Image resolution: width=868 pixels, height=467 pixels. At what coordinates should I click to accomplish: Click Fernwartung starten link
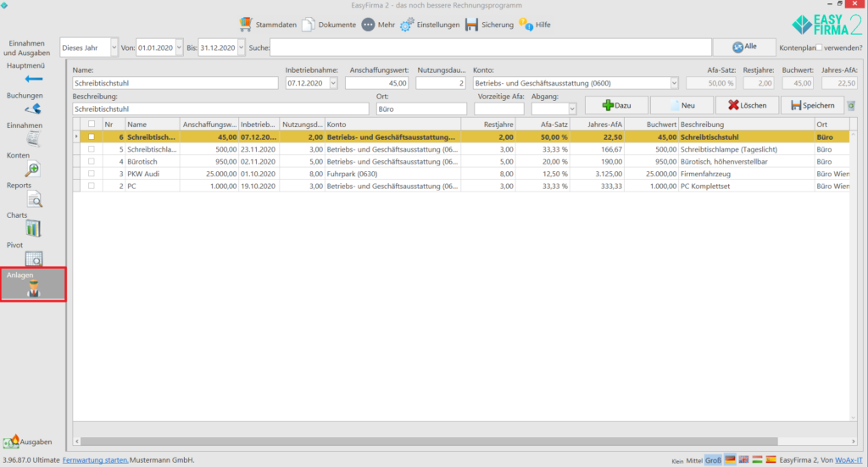tap(95, 460)
